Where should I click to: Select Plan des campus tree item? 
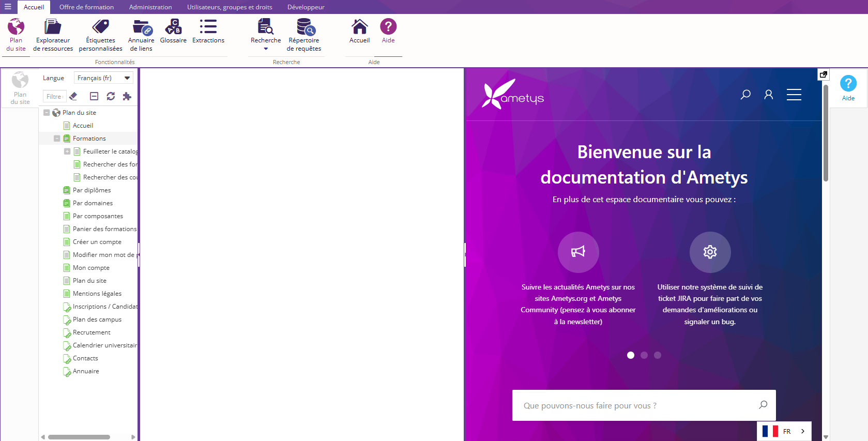point(97,319)
